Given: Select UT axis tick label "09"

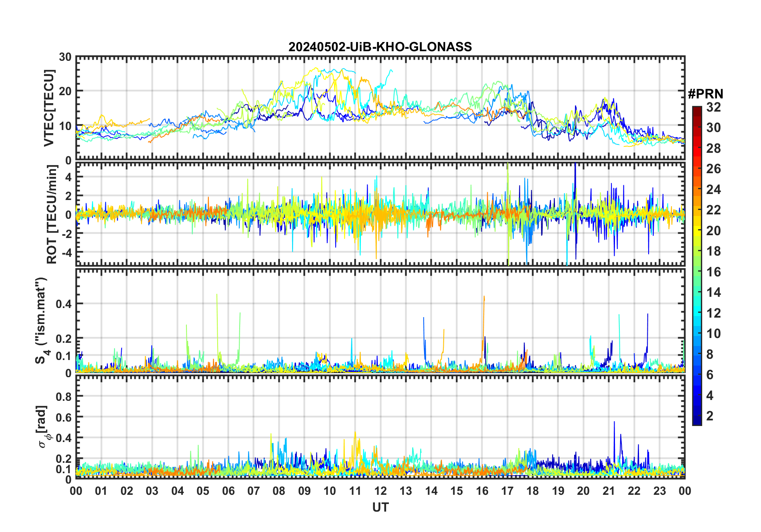Looking at the screenshot, I should click(304, 491).
